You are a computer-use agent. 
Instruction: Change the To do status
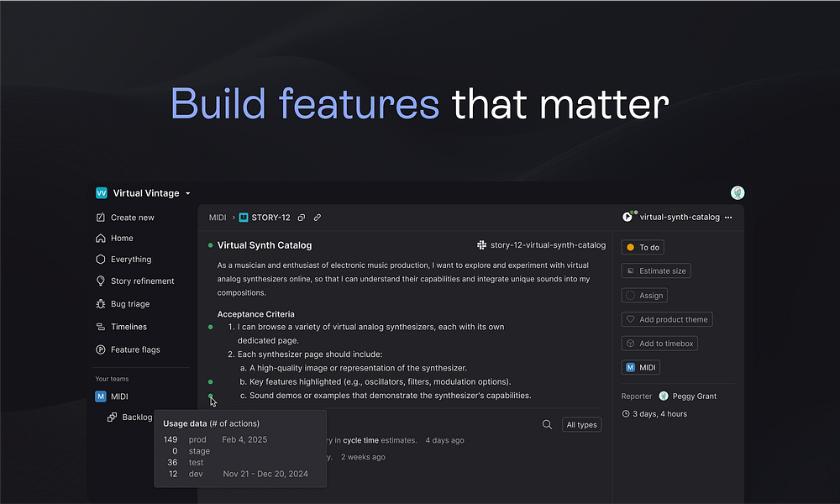pyautogui.click(x=643, y=248)
